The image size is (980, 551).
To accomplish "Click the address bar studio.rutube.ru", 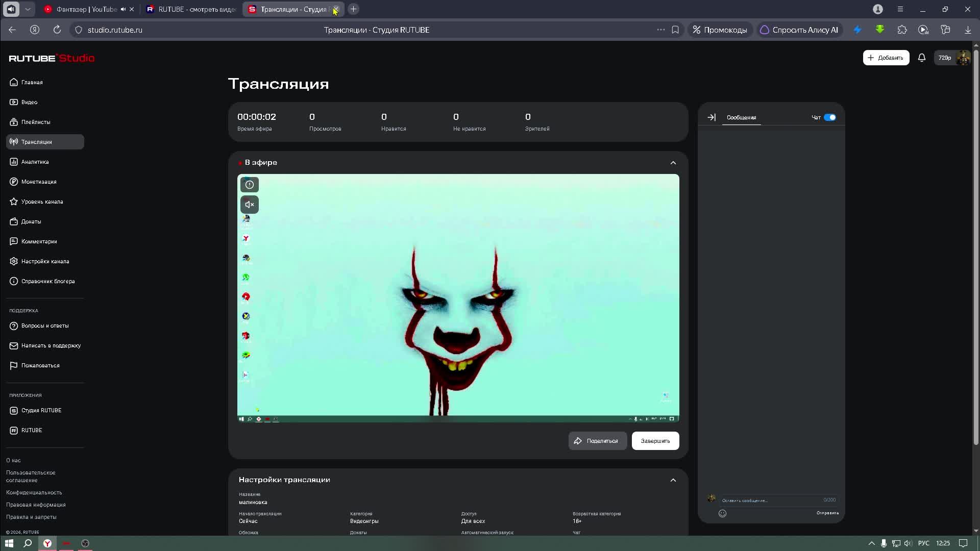I will coord(115,30).
